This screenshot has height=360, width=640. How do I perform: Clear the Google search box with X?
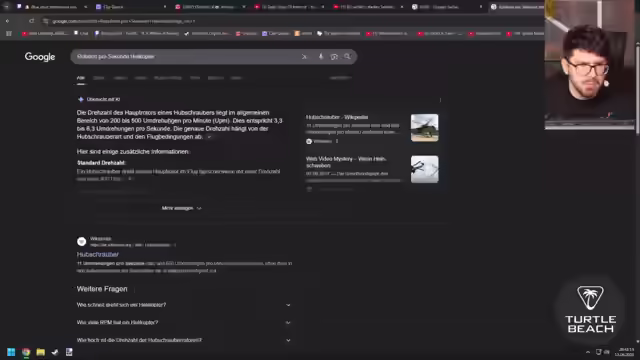[304, 57]
